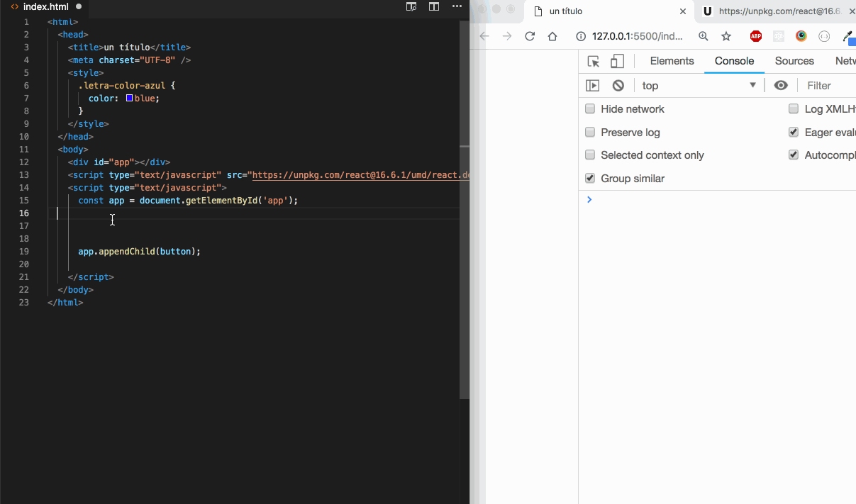Open VS Code editor more actions menu
Image resolution: width=856 pixels, height=504 pixels.
point(457,6)
